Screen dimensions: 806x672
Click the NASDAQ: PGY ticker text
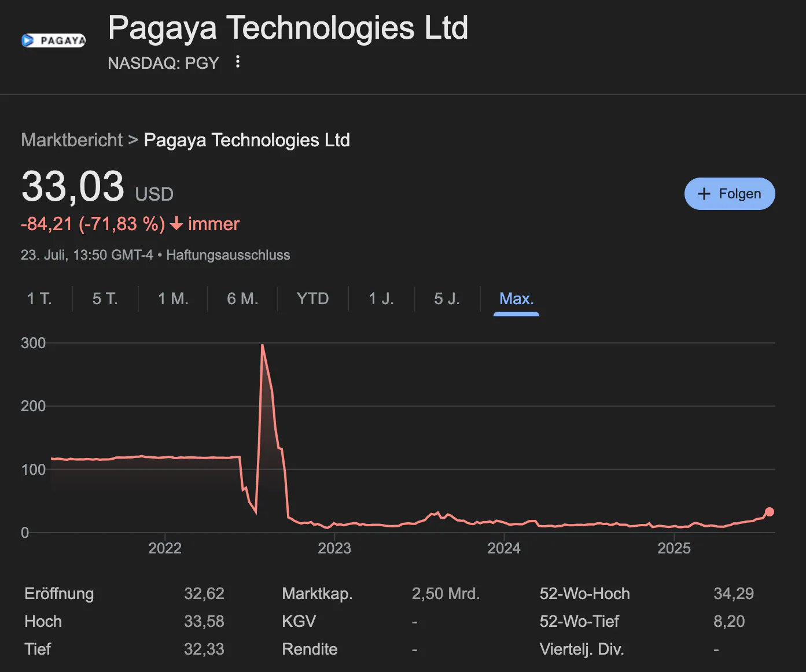164,63
